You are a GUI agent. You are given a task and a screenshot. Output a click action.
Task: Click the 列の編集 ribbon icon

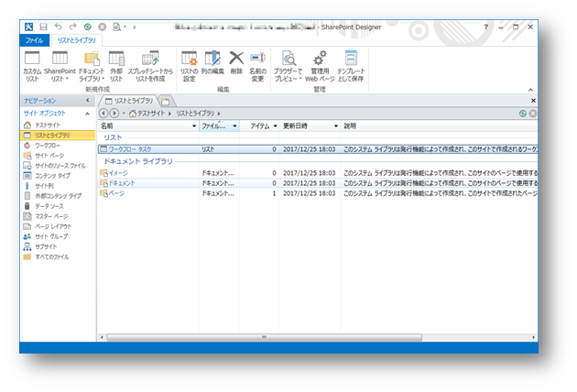click(x=212, y=64)
